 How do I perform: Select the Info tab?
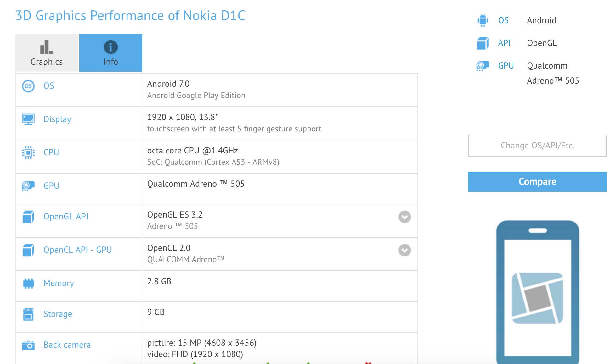click(110, 52)
